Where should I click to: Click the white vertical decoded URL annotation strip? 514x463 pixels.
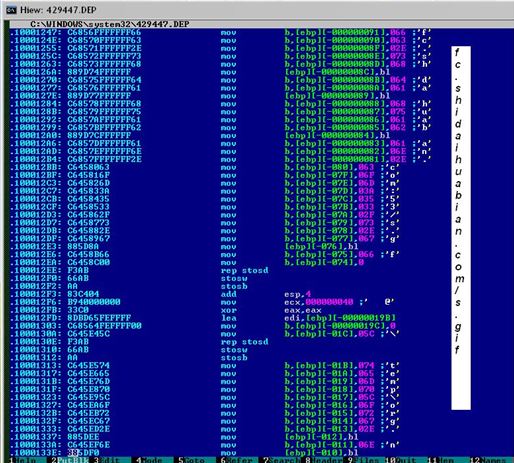tap(461, 228)
